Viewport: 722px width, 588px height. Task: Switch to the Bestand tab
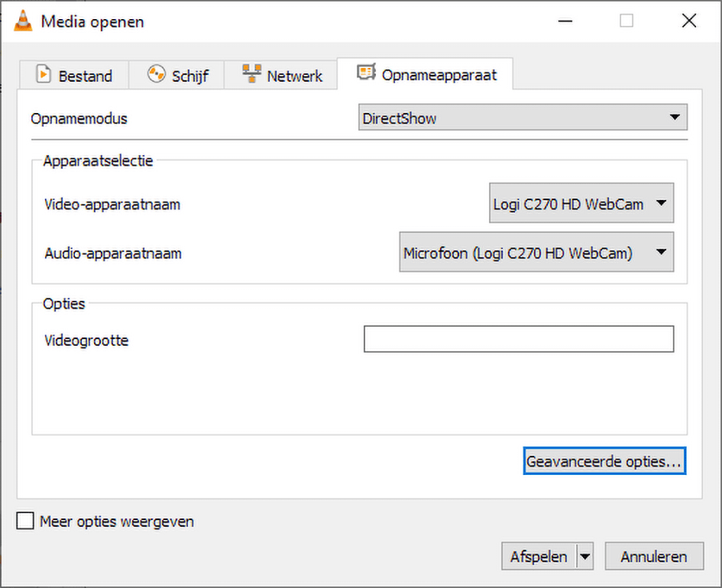(74, 76)
